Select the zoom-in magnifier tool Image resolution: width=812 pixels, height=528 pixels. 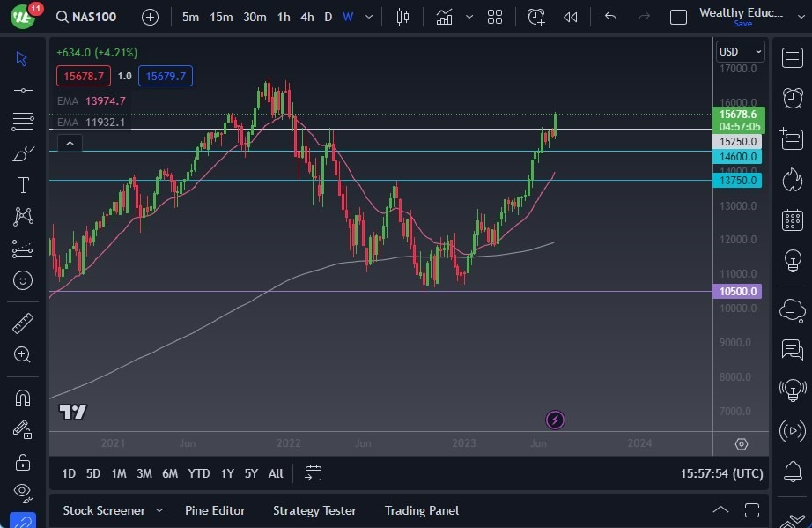coord(23,355)
